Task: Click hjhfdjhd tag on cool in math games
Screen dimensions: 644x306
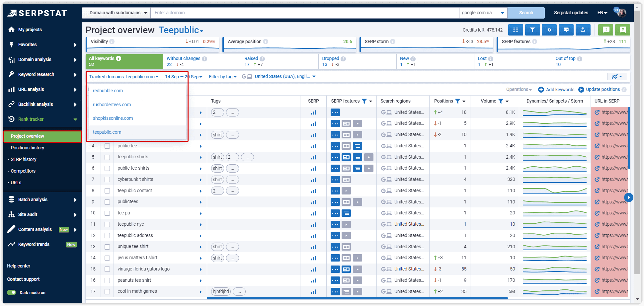Action: [221, 292]
